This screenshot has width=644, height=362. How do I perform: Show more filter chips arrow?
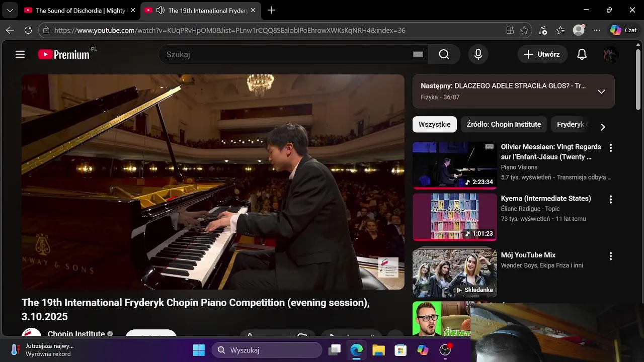(x=603, y=127)
